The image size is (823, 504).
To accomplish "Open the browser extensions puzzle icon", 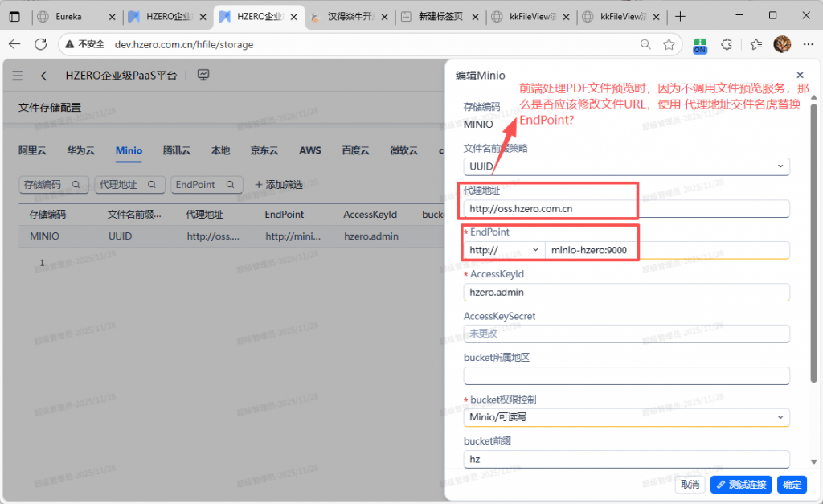I will (x=727, y=44).
